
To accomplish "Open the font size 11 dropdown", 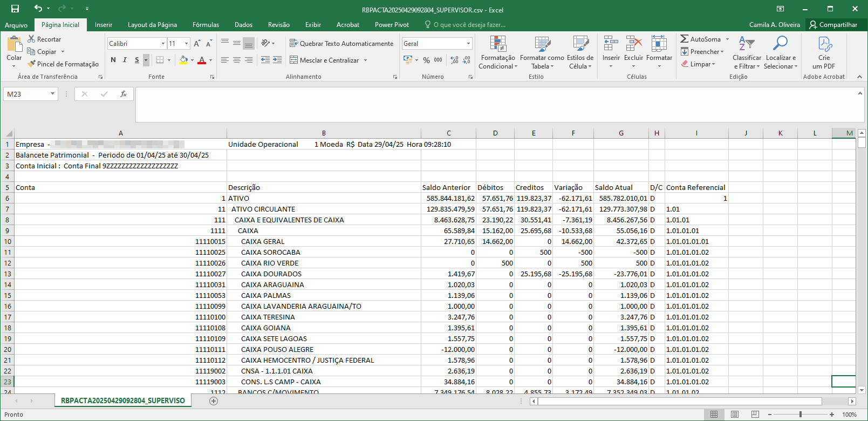I will click(x=187, y=44).
